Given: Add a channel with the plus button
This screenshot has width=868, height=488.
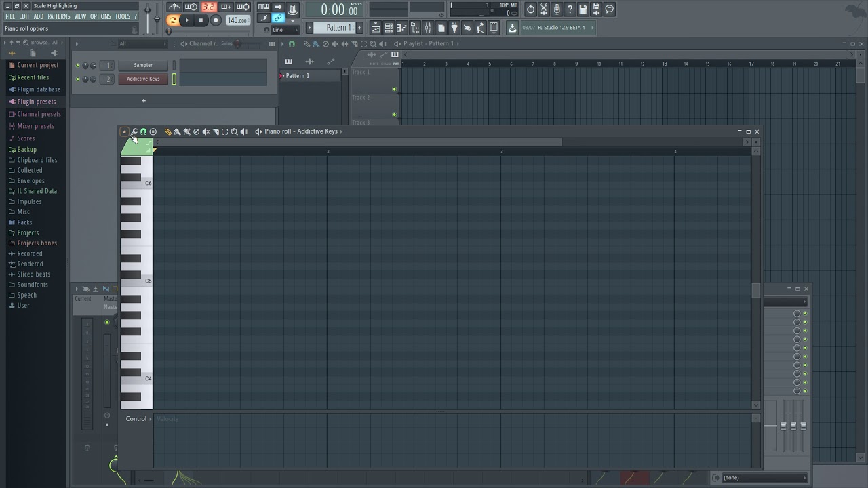Looking at the screenshot, I should 143,101.
